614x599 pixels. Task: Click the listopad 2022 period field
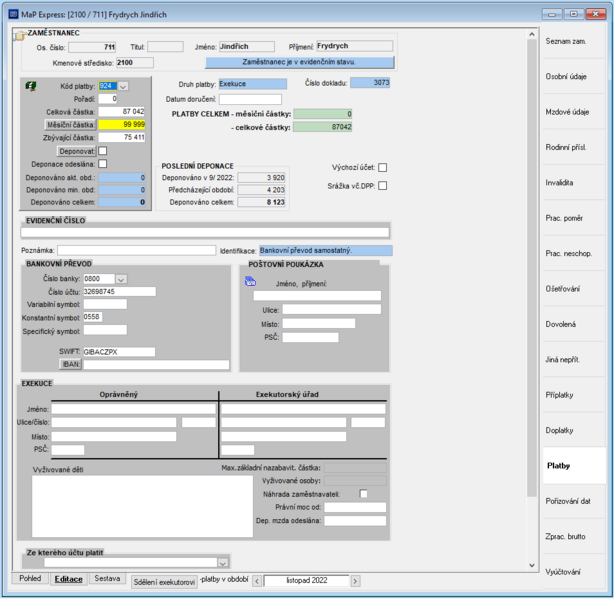(x=307, y=581)
